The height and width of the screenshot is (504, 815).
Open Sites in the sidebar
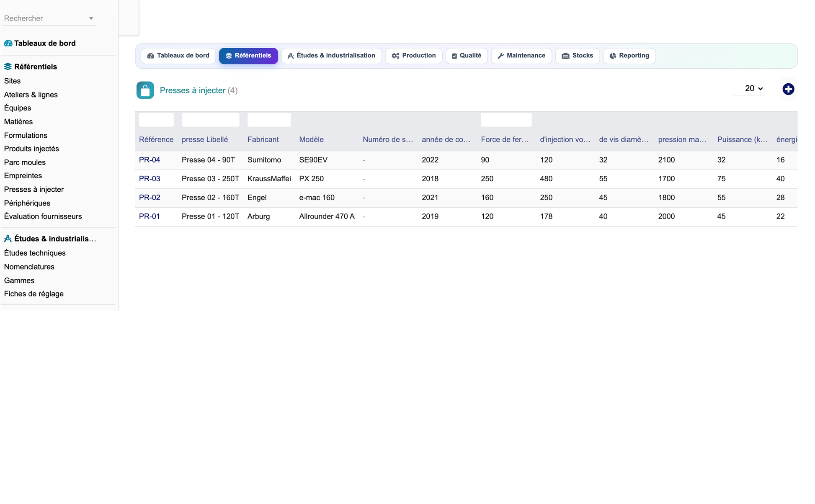(13, 81)
